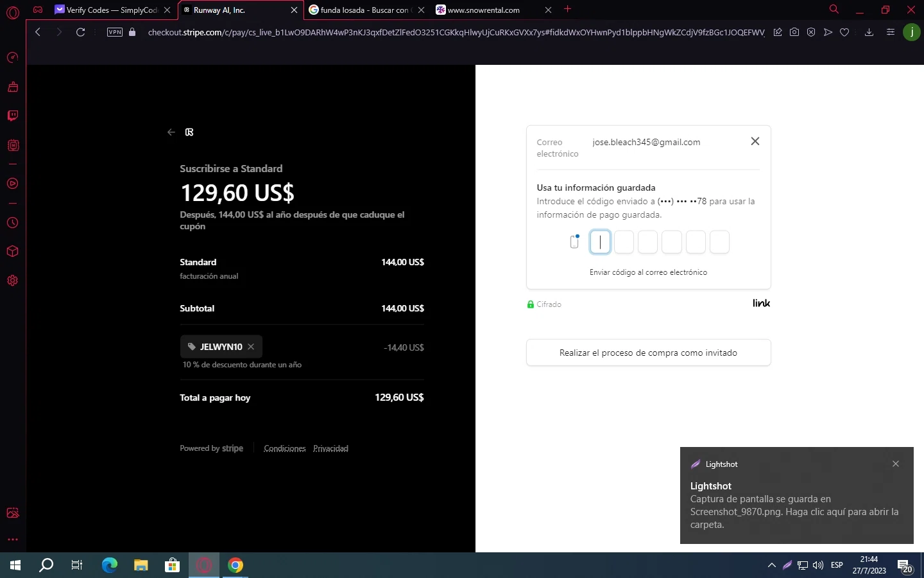
Task: Go back to the previous page
Action: pos(38,32)
